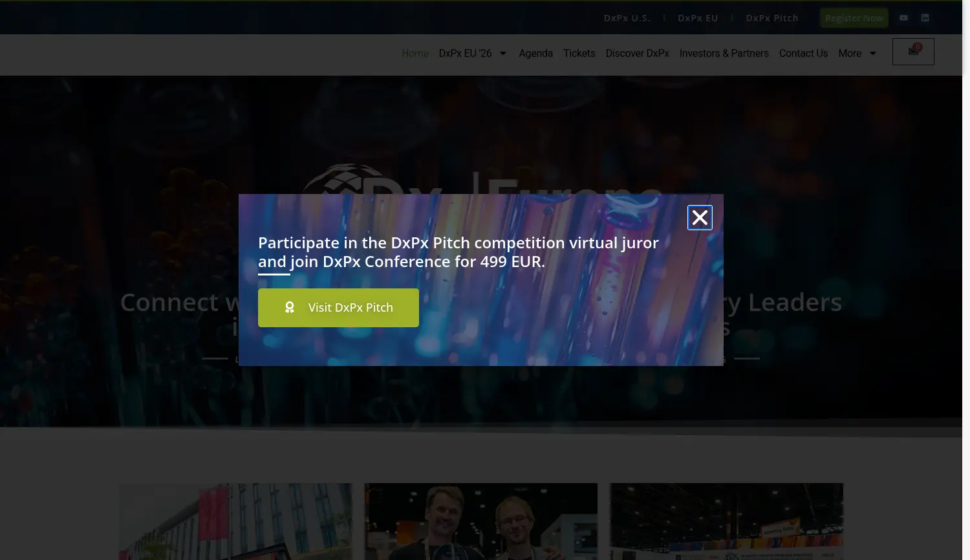Expand the More dropdown arrow
This screenshot has width=970, height=560.
tap(873, 54)
